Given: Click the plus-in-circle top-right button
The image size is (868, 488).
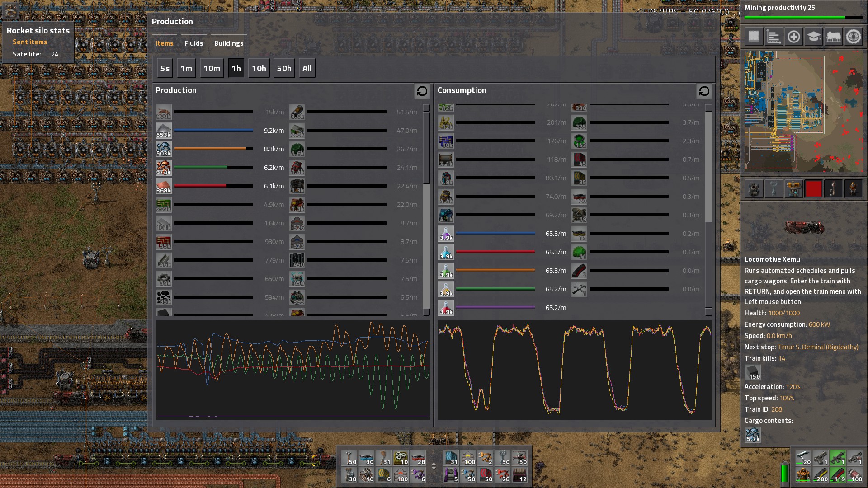Looking at the screenshot, I should pyautogui.click(x=793, y=37).
